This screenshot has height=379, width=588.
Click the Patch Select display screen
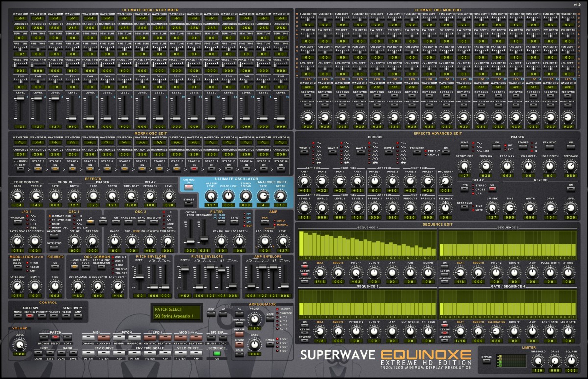pyautogui.click(x=176, y=312)
